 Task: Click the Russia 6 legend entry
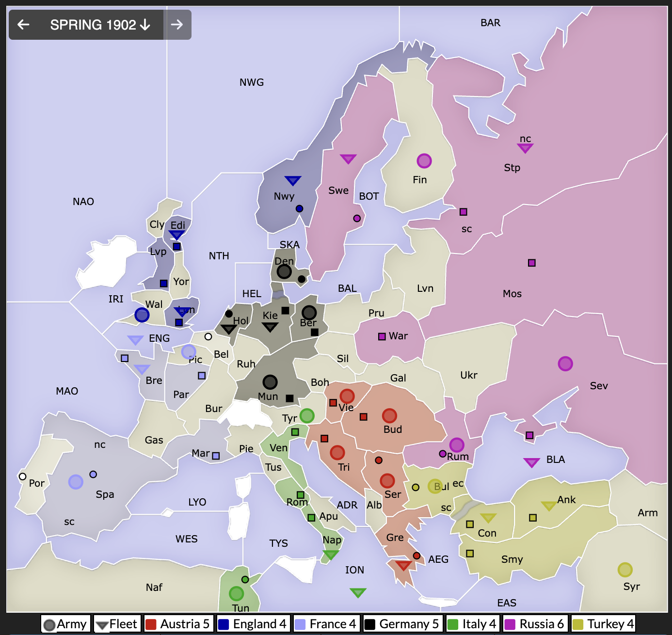click(535, 624)
